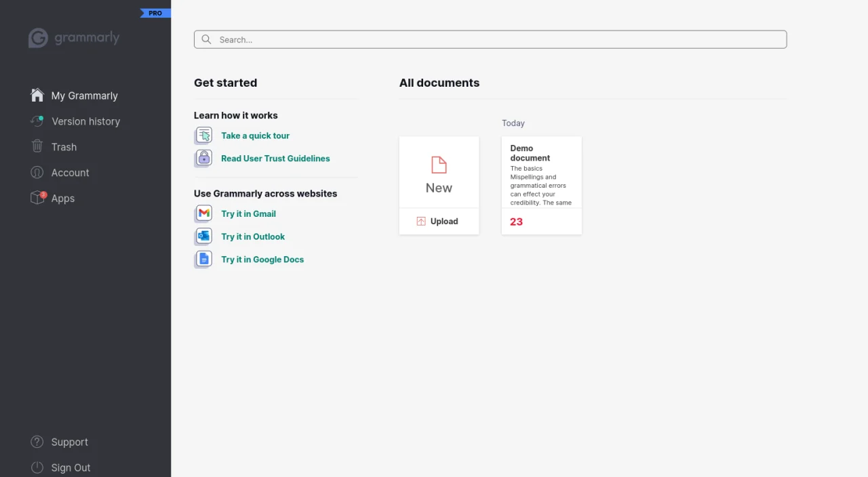
Task: Open My Grammarly in the sidebar
Action: [x=85, y=96]
